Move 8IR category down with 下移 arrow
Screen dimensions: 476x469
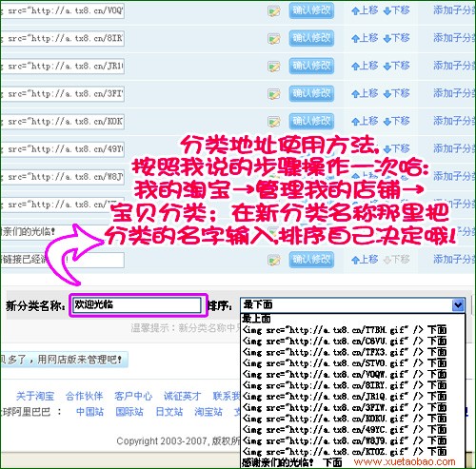click(x=396, y=38)
